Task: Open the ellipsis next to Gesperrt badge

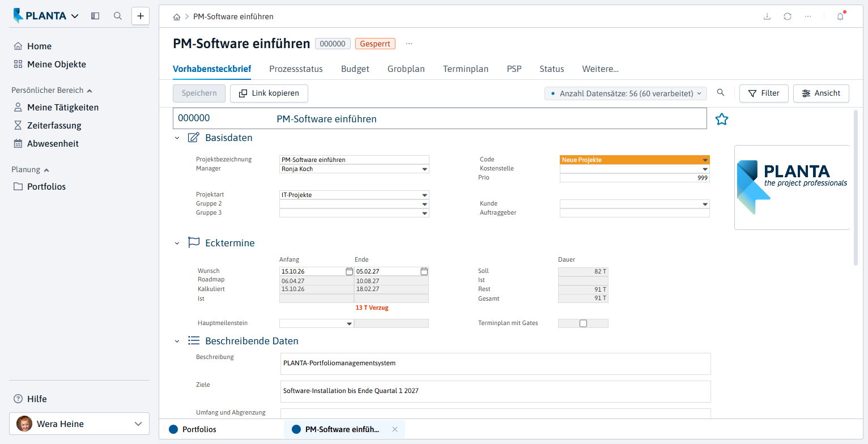Action: pos(409,44)
